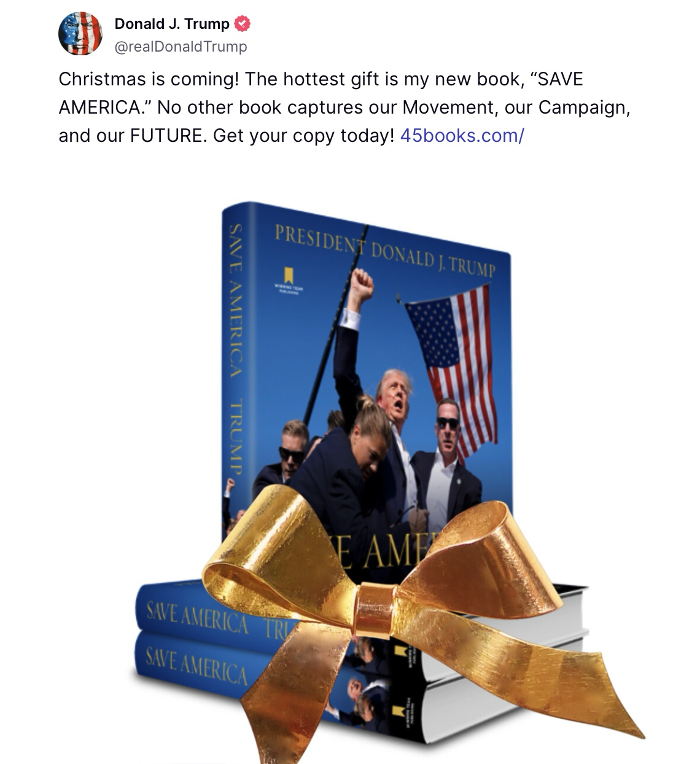The image size is (700, 764).
Task: Visit the @realDonaldTrump handle
Action: pyautogui.click(x=181, y=47)
